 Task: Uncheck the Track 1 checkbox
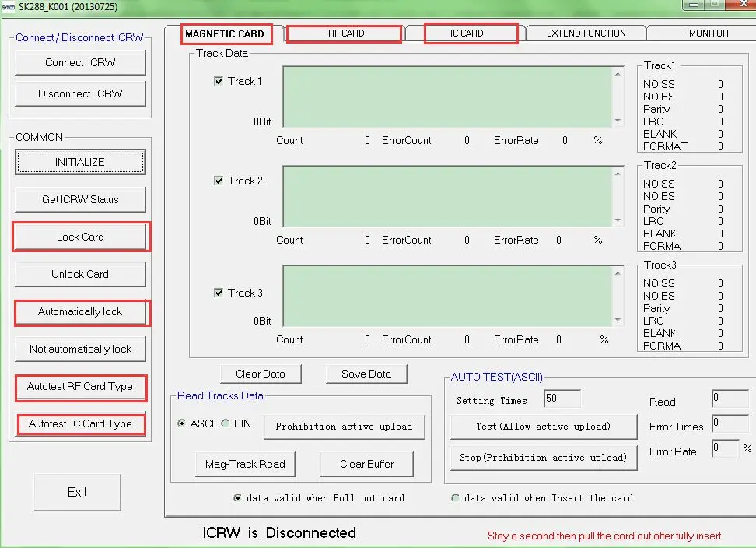pos(219,81)
